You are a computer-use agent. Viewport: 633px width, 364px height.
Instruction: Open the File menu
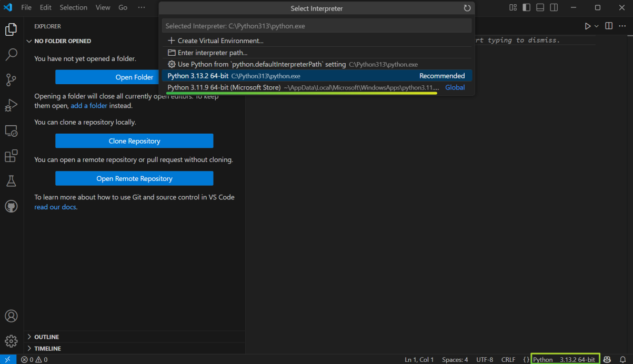tap(26, 7)
